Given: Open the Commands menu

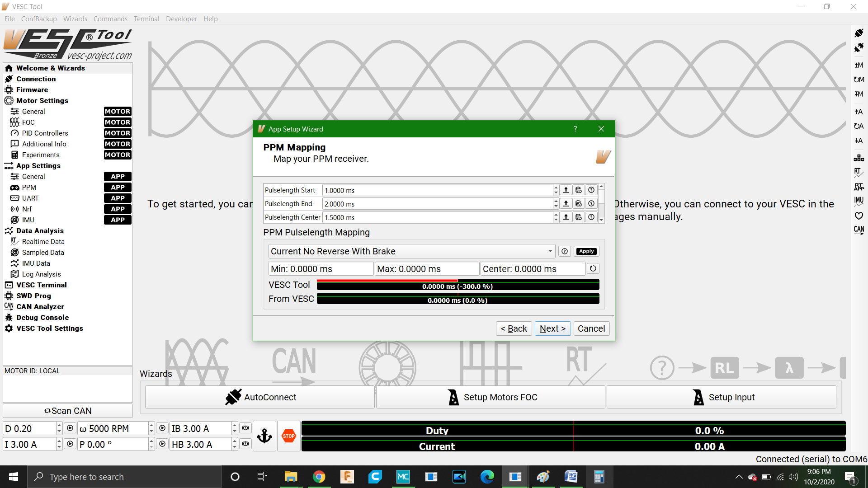Looking at the screenshot, I should [110, 19].
